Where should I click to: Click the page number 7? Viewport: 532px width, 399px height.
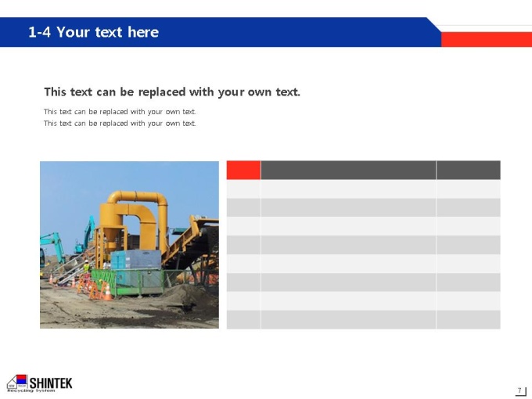coord(519,390)
